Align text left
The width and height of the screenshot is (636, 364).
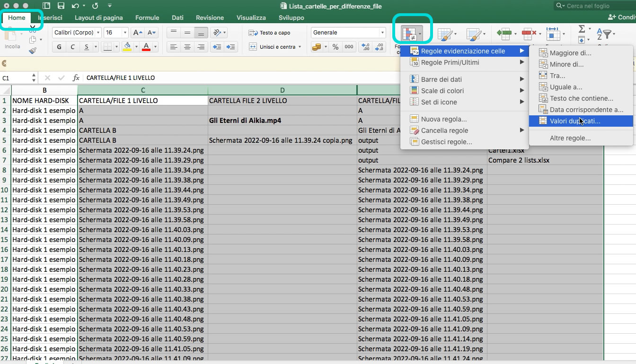coord(174,47)
